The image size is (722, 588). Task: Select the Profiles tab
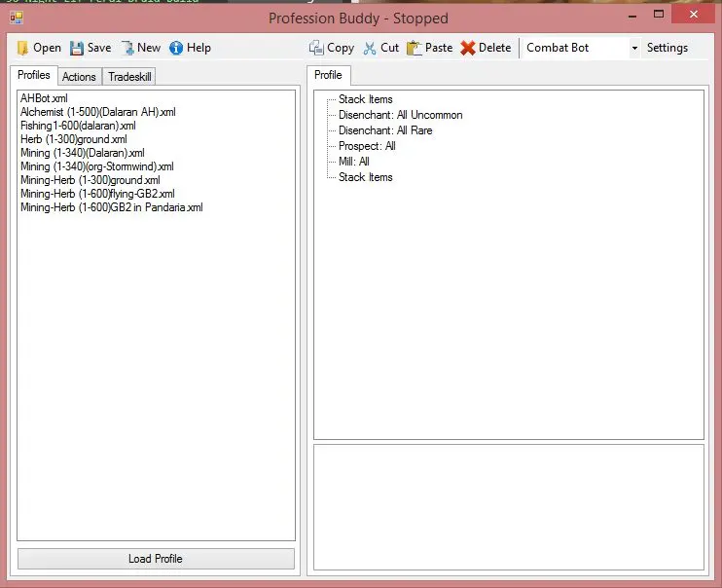34,76
